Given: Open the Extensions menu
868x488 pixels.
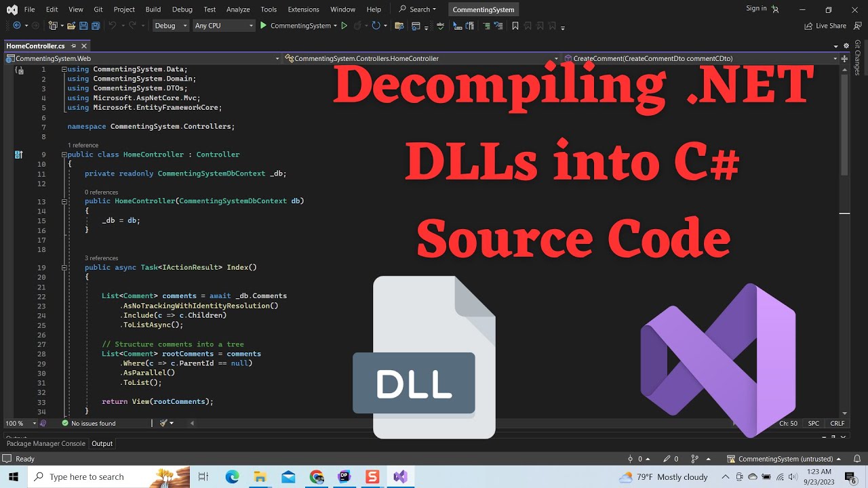Looking at the screenshot, I should [303, 9].
